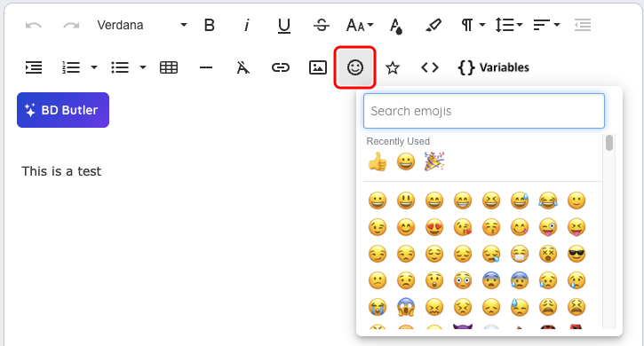This screenshot has height=346, width=644.
Task: Insert the grinning face with sweat emoji
Action: click(x=520, y=201)
